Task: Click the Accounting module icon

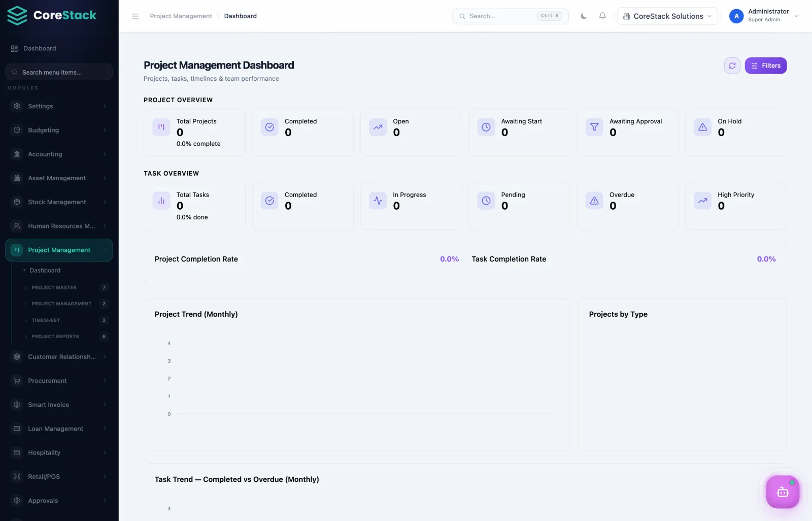Action: (x=17, y=154)
